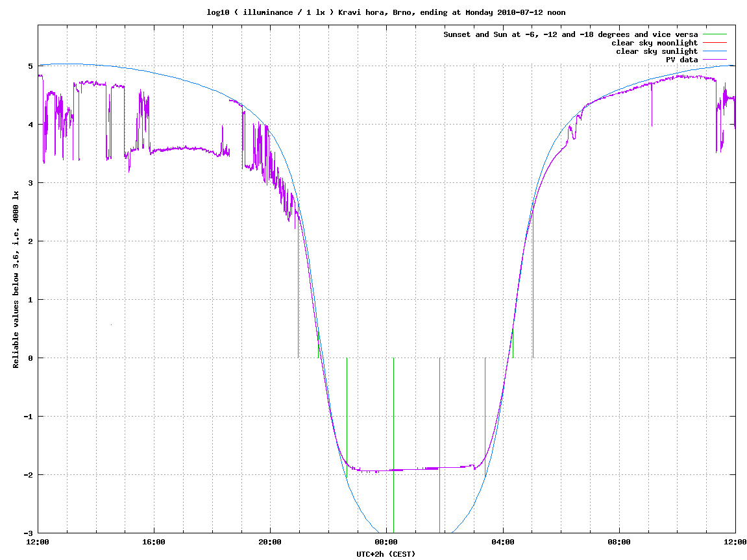Click the 00:00 x-axis tick label
Screen dimensions: 747x560
(386, 542)
